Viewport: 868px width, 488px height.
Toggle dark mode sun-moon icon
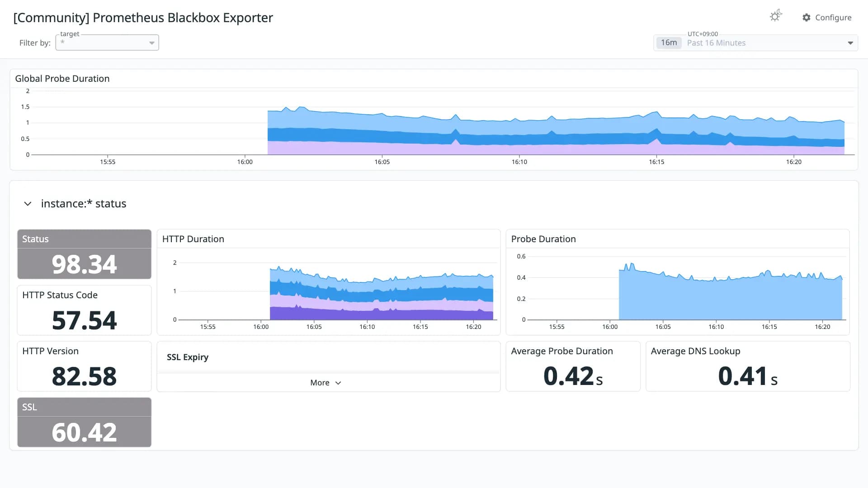[x=776, y=16]
